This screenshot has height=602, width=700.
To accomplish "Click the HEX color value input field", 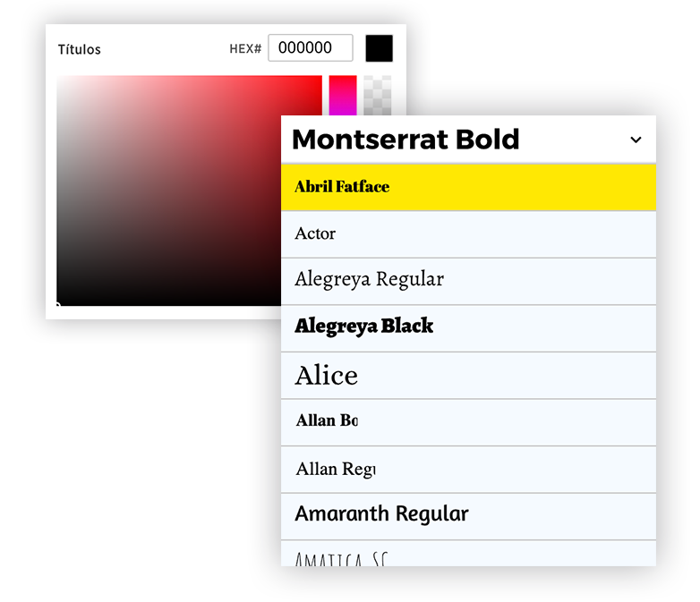I will coord(310,48).
